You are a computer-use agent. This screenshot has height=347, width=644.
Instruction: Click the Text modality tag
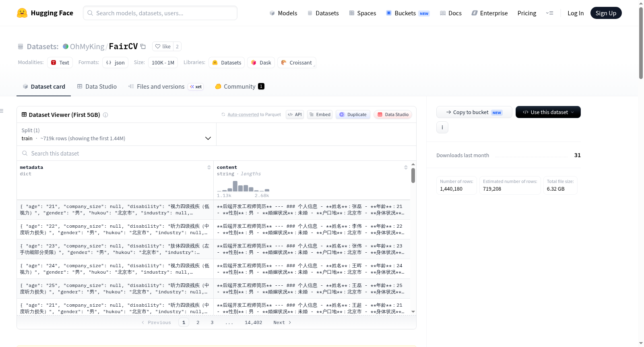(x=60, y=62)
